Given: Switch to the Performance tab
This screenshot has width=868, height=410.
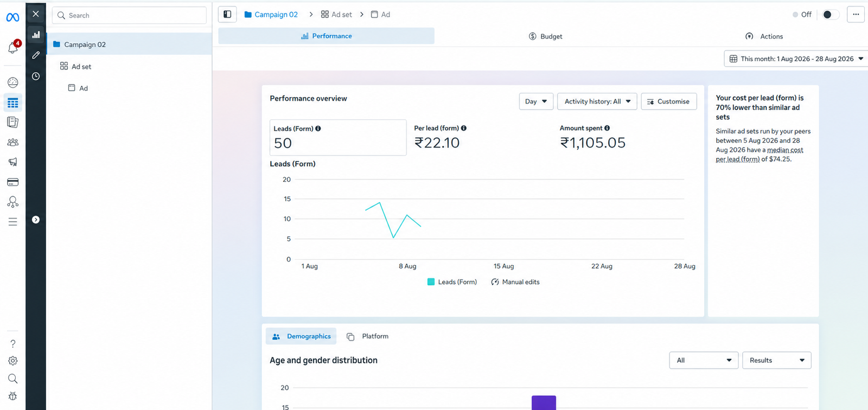Looking at the screenshot, I should coord(326,36).
